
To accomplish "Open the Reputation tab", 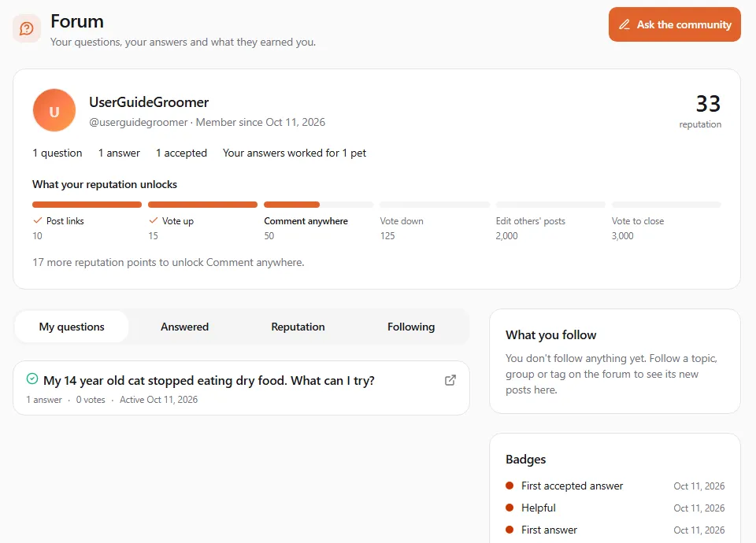I will coord(298,327).
